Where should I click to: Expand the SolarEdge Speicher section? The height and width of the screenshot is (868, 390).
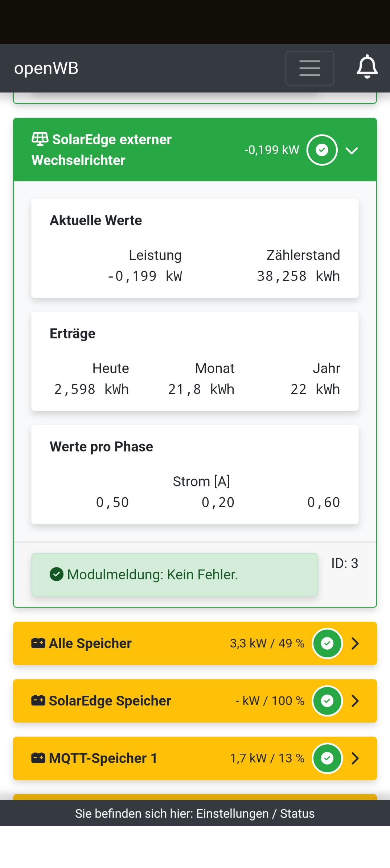click(355, 701)
